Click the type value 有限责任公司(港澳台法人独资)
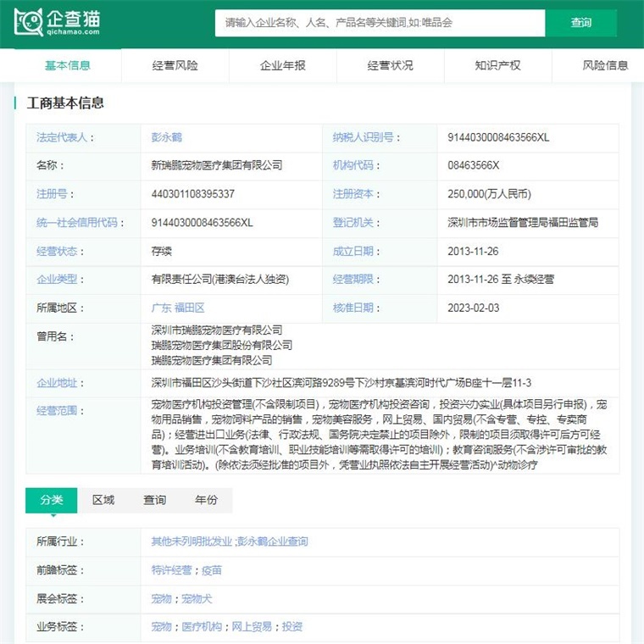Image resolution: width=644 pixels, height=644 pixels. coord(219,280)
